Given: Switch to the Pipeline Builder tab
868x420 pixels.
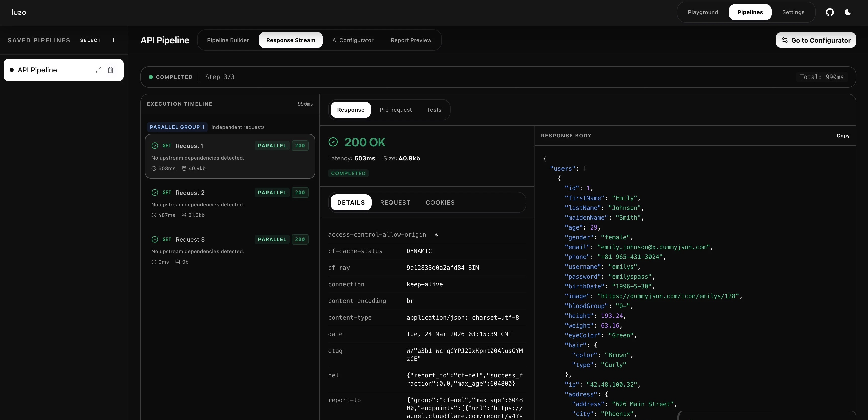Looking at the screenshot, I should 228,40.
